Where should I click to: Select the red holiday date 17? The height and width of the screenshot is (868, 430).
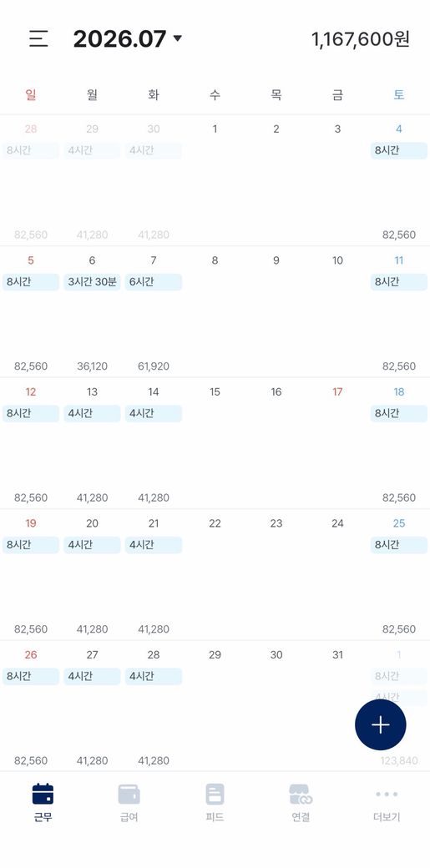pyautogui.click(x=337, y=392)
